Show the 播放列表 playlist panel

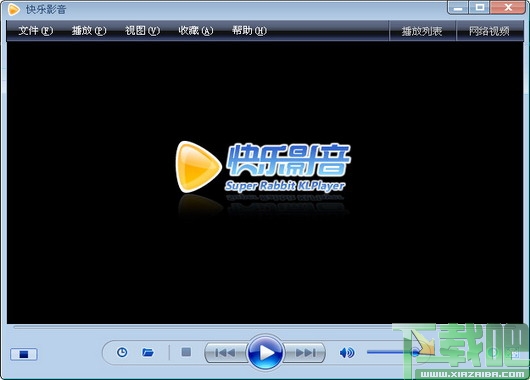[422, 31]
